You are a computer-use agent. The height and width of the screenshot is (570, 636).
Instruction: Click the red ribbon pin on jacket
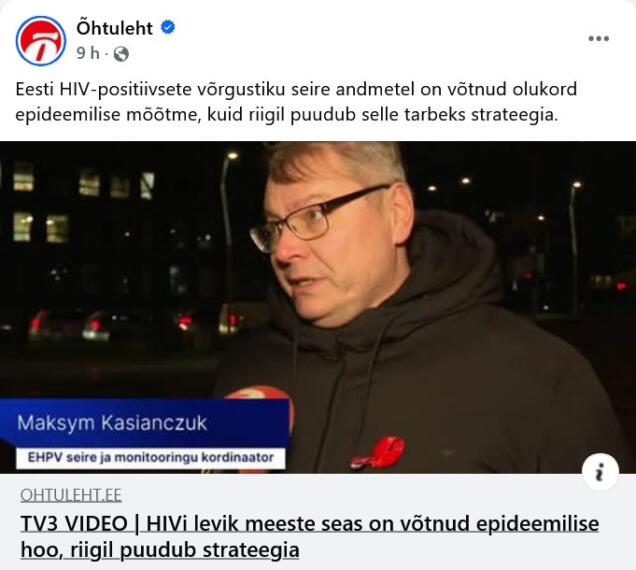tap(378, 452)
